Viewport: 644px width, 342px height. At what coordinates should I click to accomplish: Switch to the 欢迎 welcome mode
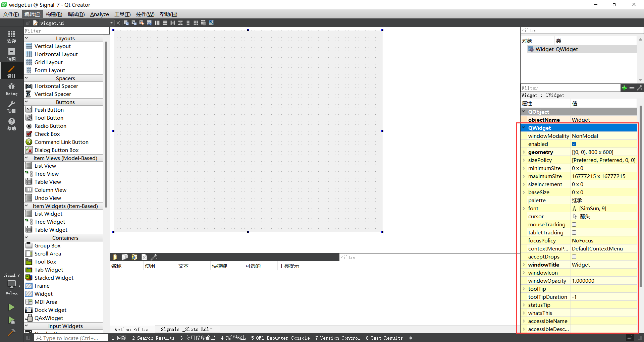(x=11, y=37)
